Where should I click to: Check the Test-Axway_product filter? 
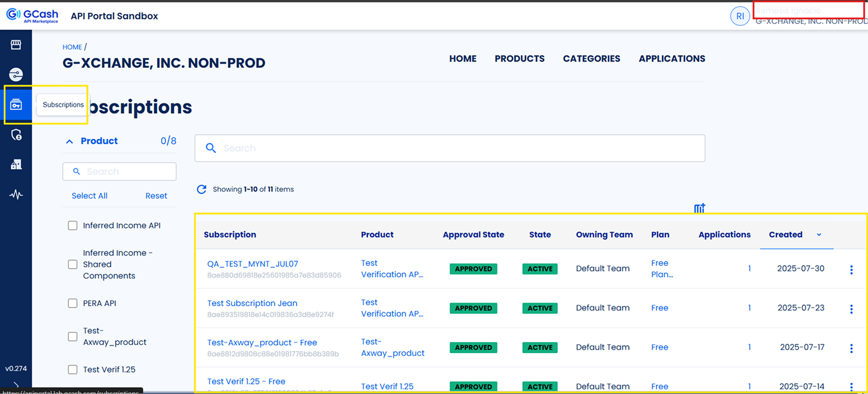coord(73,336)
